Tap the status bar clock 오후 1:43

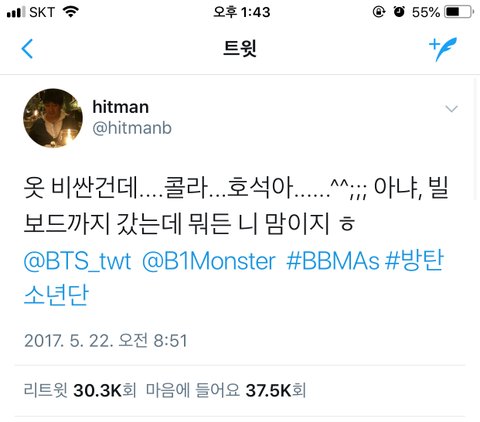coord(242,12)
